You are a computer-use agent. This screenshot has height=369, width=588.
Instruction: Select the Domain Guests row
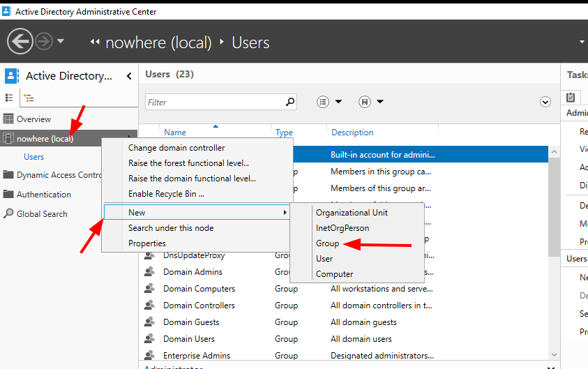pos(343,322)
